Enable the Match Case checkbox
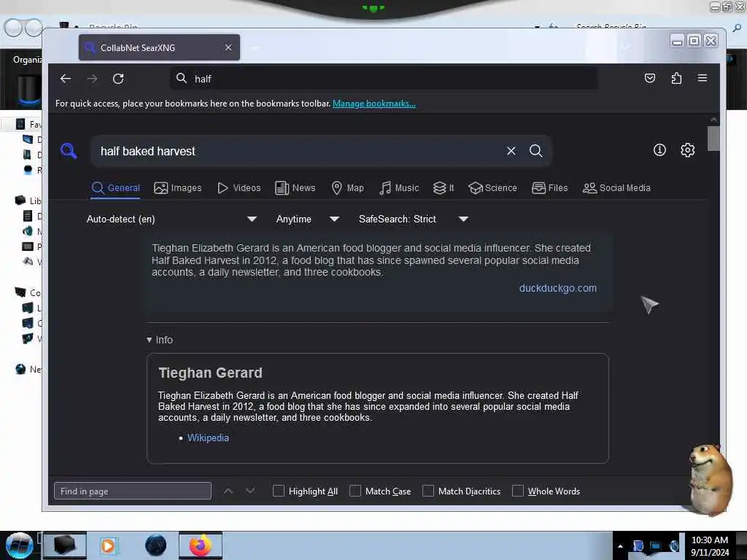Image resolution: width=747 pixels, height=560 pixels. [355, 491]
